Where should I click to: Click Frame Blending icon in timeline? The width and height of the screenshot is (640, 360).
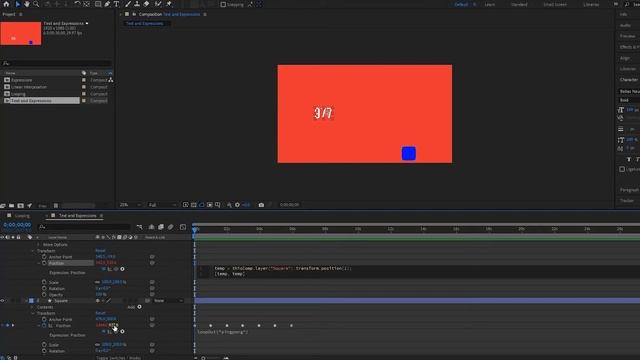coord(161,227)
